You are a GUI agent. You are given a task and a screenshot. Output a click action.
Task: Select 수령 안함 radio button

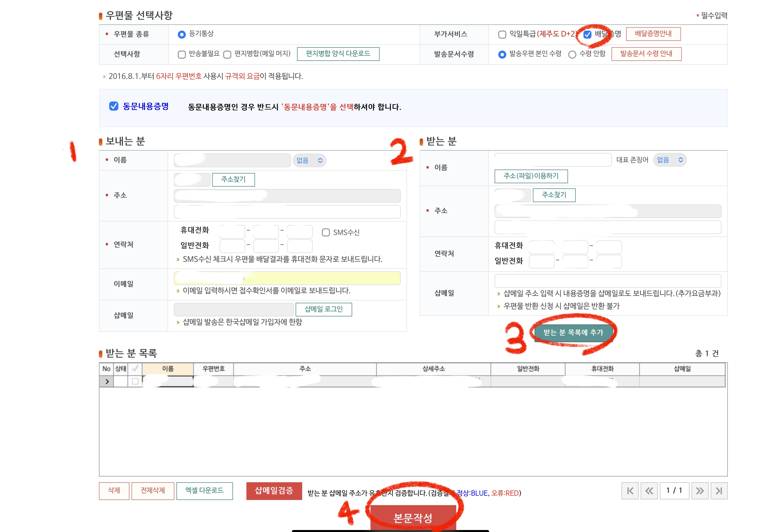coord(572,54)
